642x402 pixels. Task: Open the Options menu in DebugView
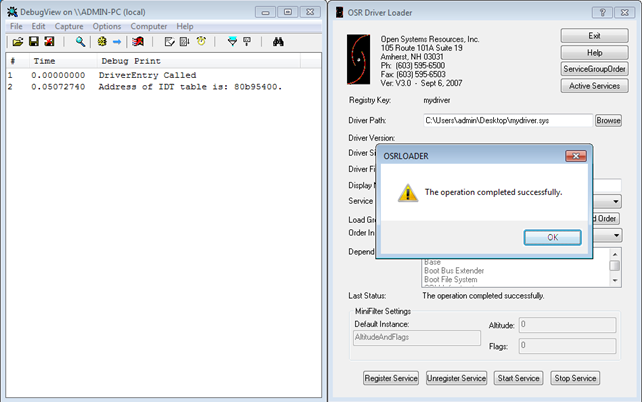(107, 25)
